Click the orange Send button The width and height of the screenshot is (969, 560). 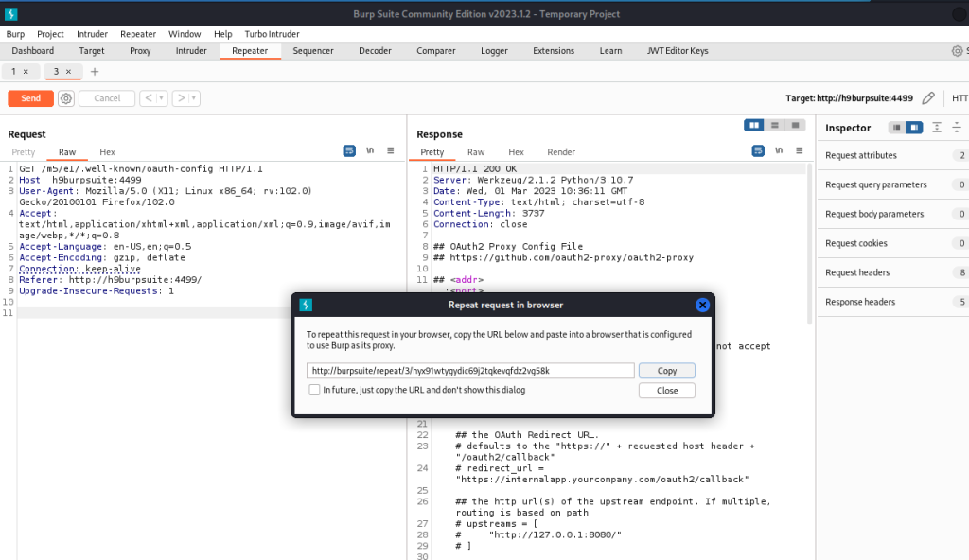pyautogui.click(x=31, y=98)
